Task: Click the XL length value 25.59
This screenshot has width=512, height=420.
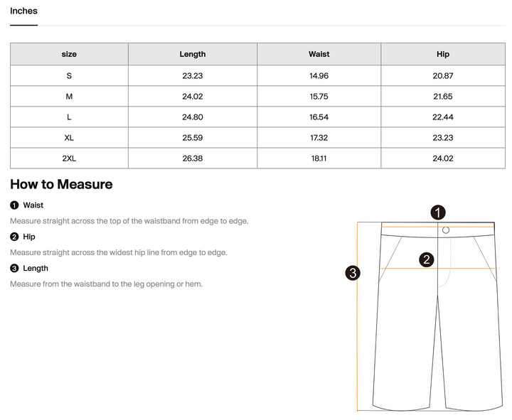Action: click(x=193, y=138)
